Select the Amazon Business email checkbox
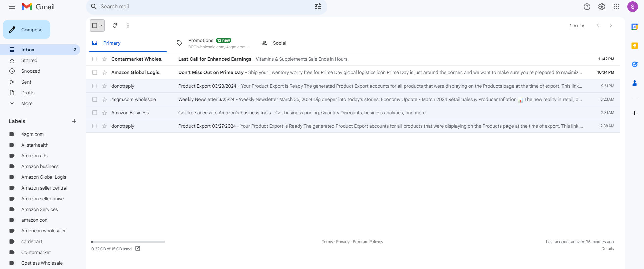Image resolution: width=644 pixels, height=269 pixels. (95, 113)
